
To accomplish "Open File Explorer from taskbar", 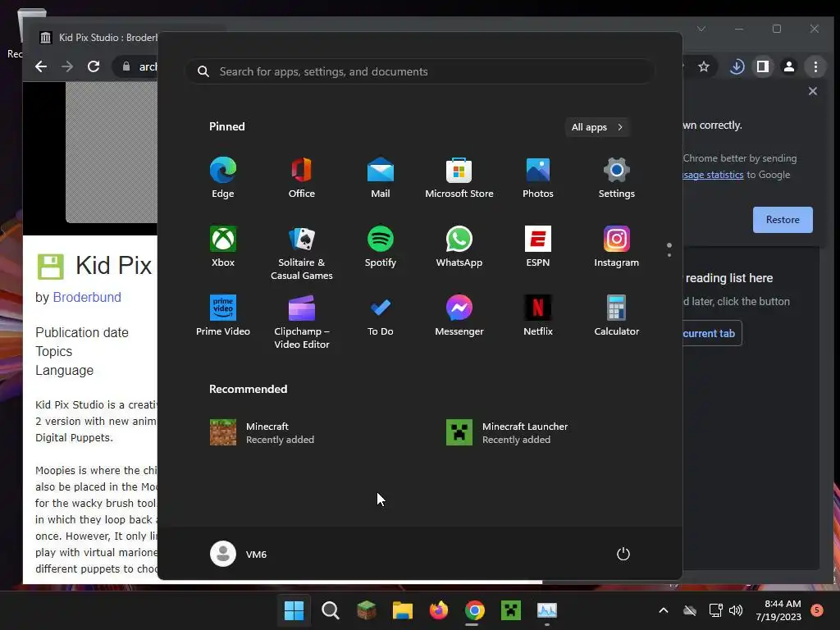I will click(x=402, y=610).
